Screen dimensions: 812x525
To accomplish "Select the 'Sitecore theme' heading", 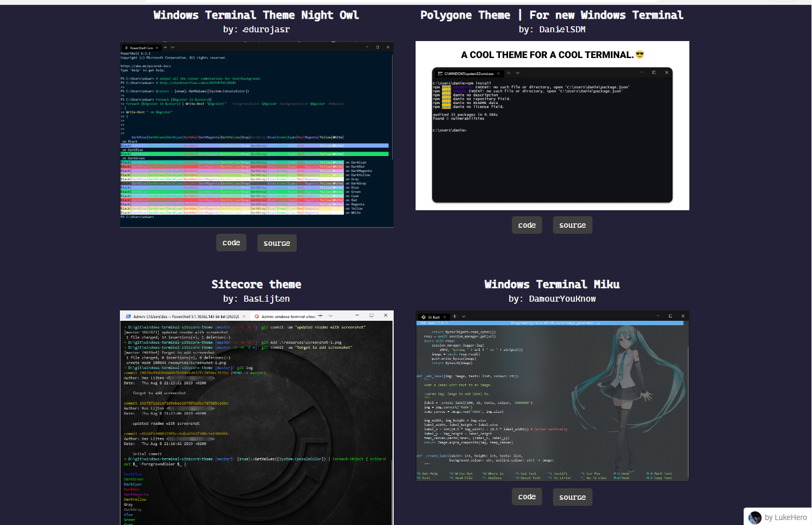I will pyautogui.click(x=256, y=285).
